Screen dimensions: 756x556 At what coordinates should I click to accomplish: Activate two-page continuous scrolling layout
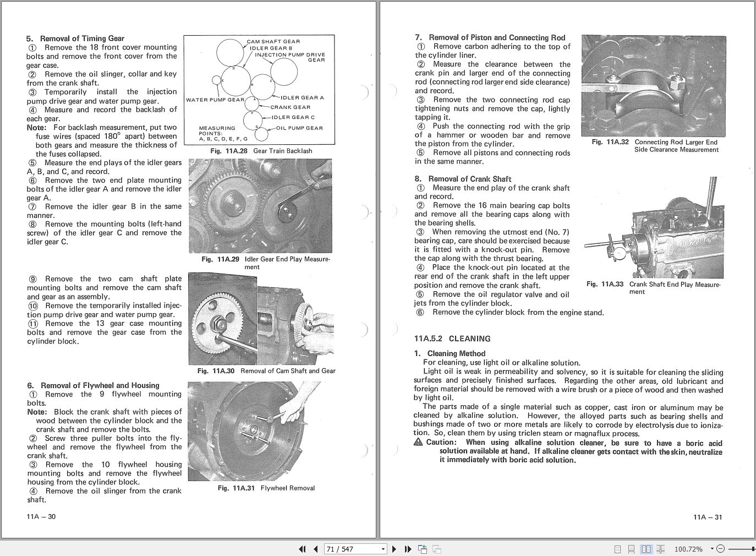(x=660, y=549)
